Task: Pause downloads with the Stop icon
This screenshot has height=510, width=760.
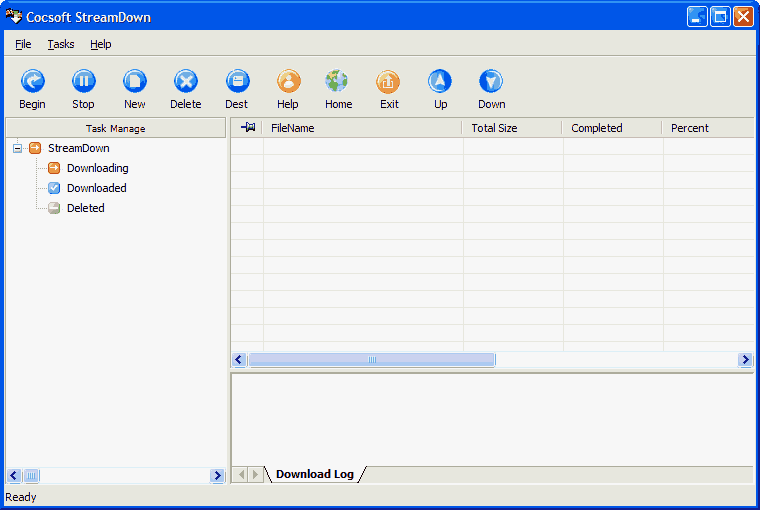Action: pos(83,81)
